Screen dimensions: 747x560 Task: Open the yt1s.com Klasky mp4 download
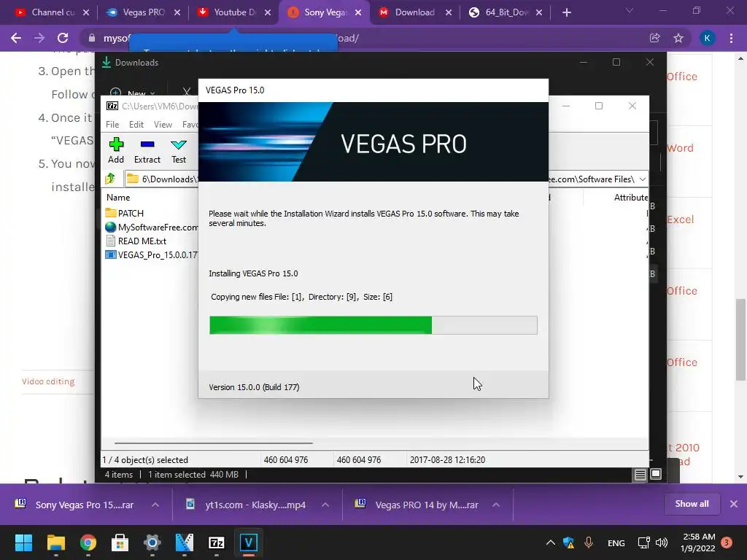tap(247, 505)
